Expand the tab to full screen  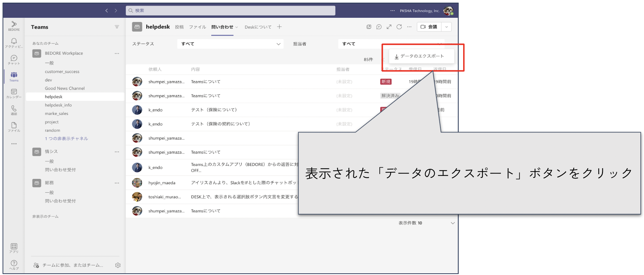point(389,27)
